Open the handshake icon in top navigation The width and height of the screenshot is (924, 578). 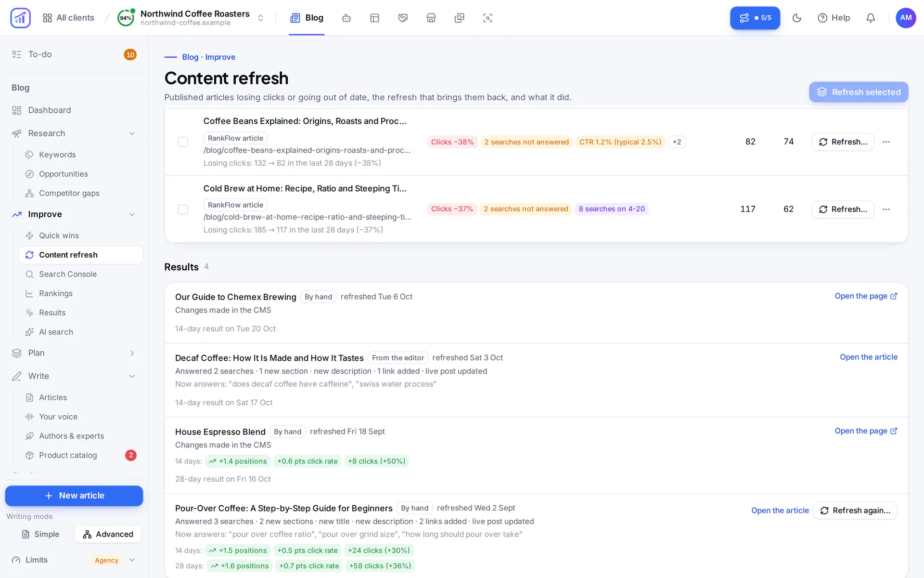(403, 18)
